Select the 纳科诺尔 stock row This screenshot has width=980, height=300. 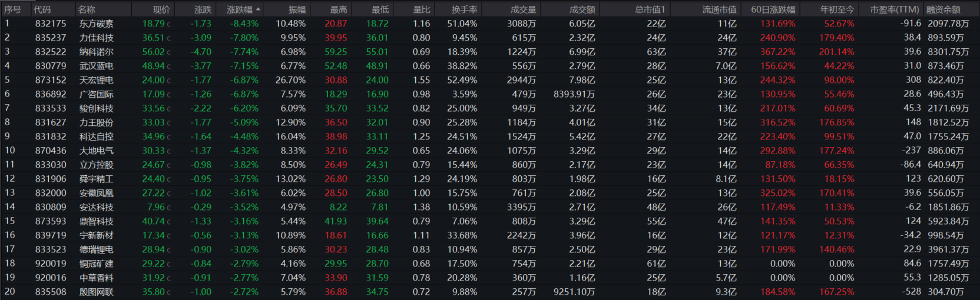pyautogui.click(x=96, y=52)
